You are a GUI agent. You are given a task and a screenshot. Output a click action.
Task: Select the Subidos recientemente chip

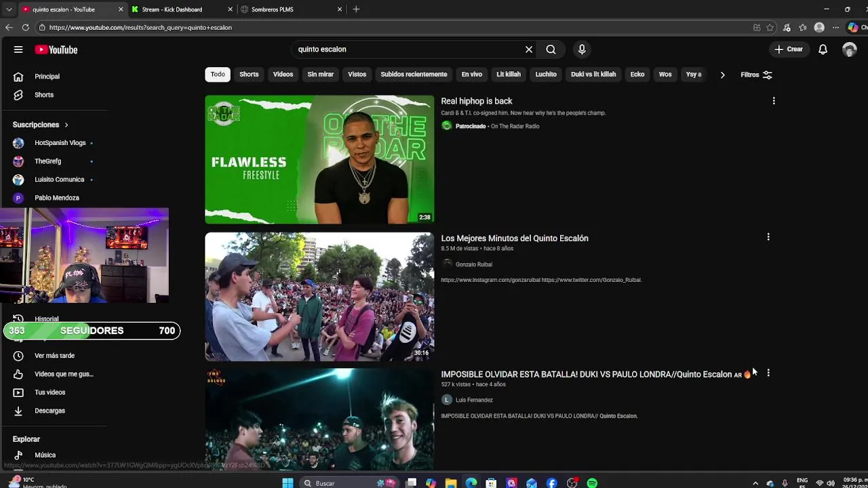coord(414,75)
